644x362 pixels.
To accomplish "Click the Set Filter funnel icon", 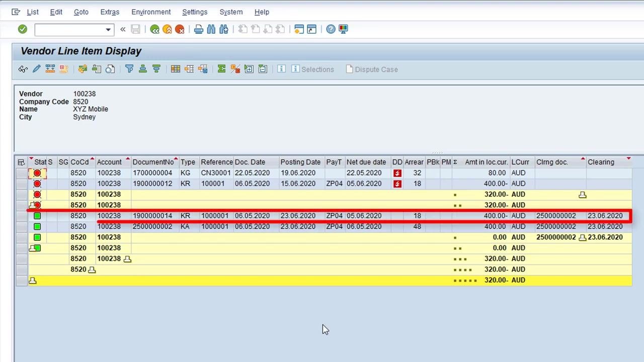I will 129,69.
